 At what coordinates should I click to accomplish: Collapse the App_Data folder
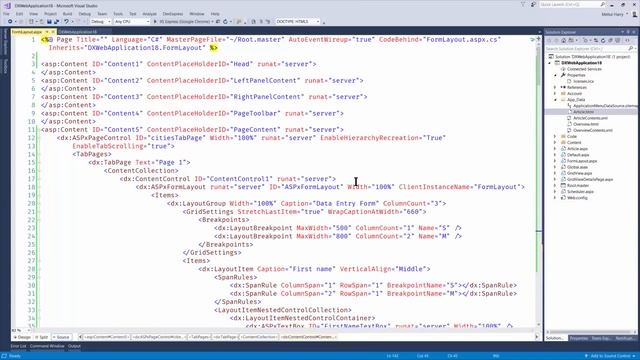tap(555, 100)
